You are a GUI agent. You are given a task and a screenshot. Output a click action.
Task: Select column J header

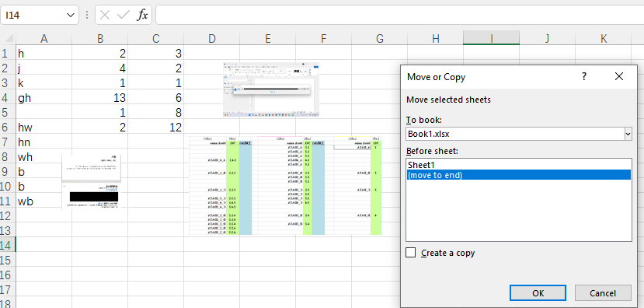(x=547, y=39)
